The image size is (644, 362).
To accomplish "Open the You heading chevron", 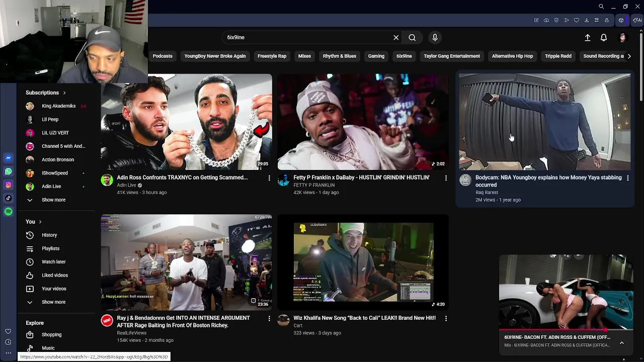I will tap(40, 222).
